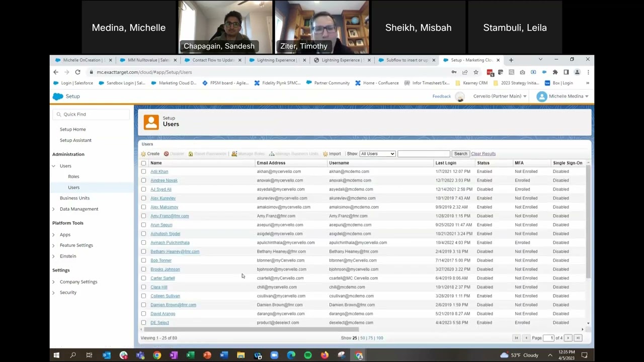Image resolution: width=644 pixels, height=362 pixels.
Task: Click the Search button
Action: click(460, 154)
